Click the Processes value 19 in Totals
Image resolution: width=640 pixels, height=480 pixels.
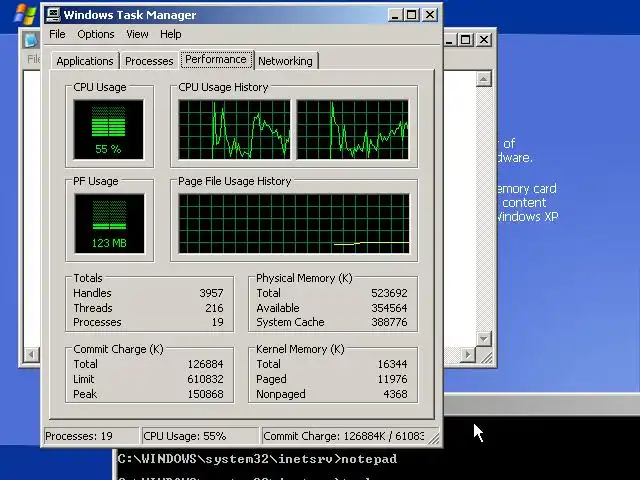(x=218, y=322)
